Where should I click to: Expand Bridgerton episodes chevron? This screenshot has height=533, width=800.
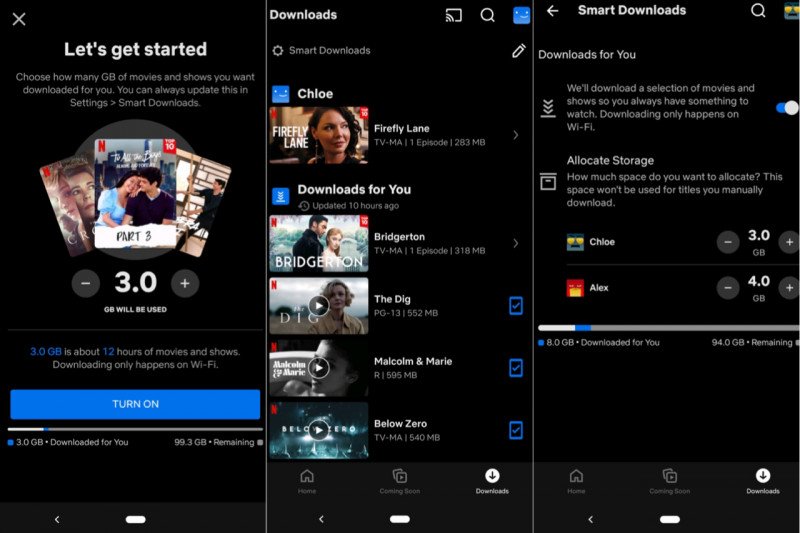pos(516,243)
